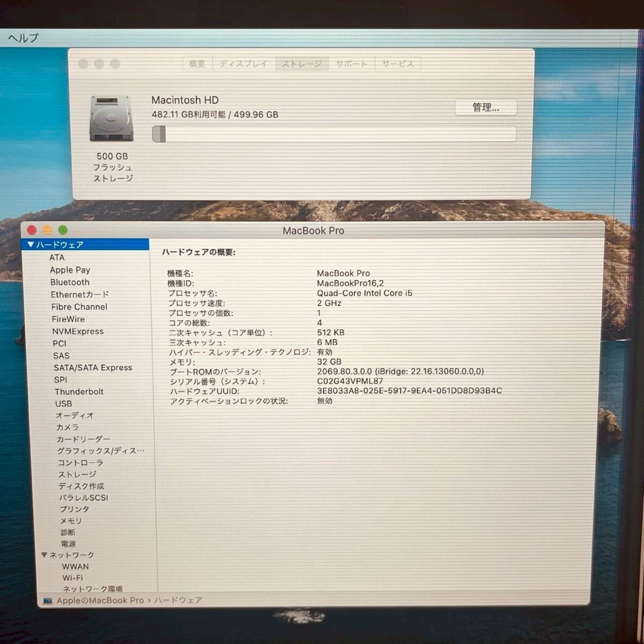
Task: Select パラレルSCSI in the sidebar
Action: tap(84, 498)
